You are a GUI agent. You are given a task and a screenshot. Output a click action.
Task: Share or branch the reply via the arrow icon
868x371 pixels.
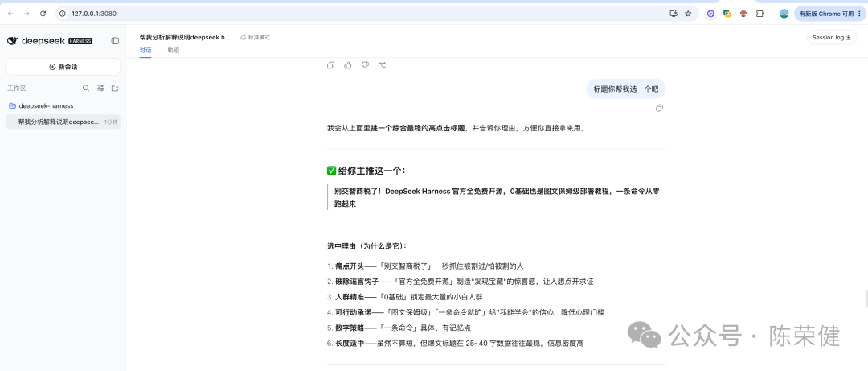383,65
